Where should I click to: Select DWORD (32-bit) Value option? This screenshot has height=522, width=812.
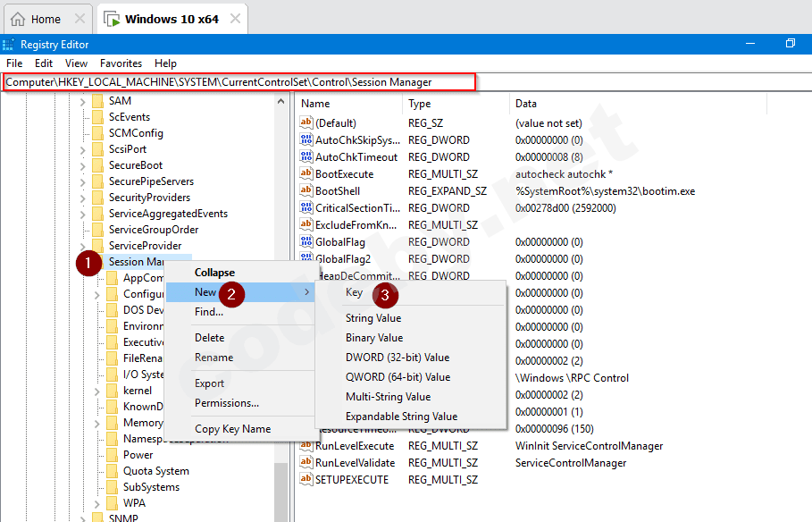pyautogui.click(x=398, y=358)
